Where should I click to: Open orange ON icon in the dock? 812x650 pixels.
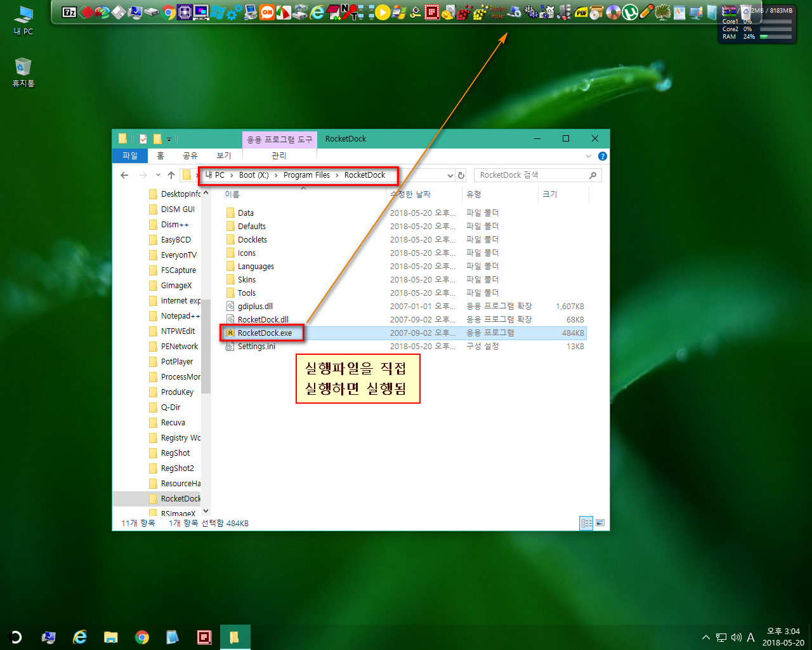point(267,12)
